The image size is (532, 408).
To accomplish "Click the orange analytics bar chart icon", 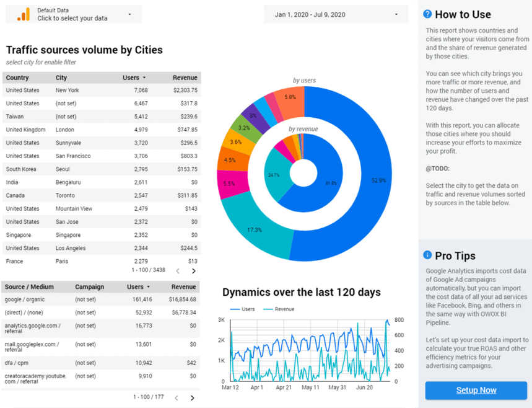I will [23, 15].
